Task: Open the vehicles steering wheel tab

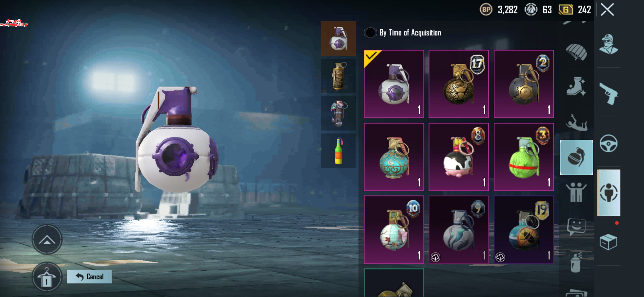Action: click(609, 143)
